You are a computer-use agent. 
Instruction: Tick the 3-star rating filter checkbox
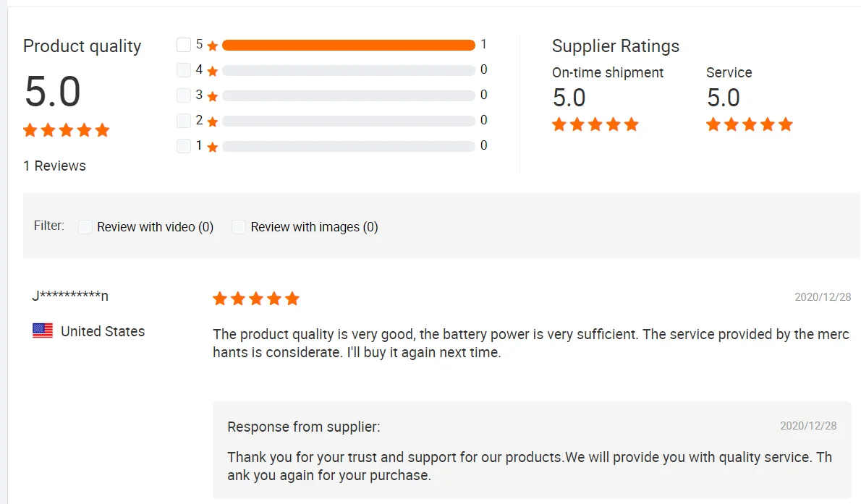[184, 95]
